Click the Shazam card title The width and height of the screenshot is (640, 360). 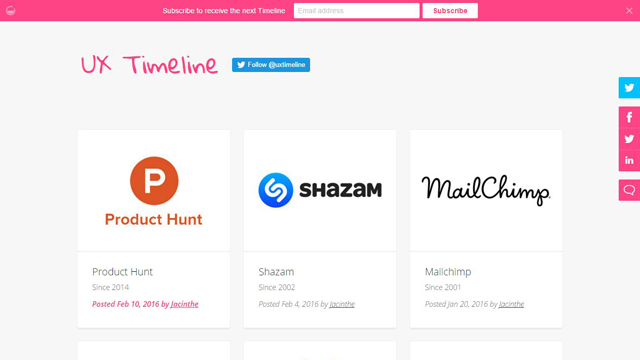pos(276,272)
